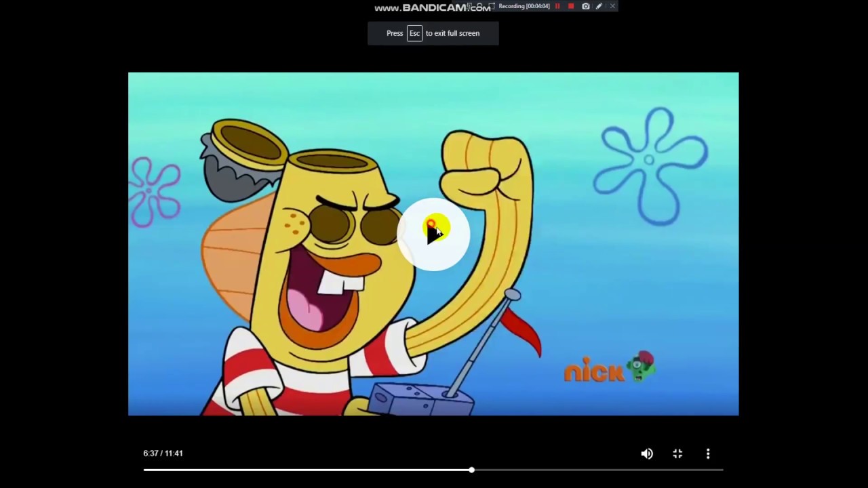
Task: Click the 6:37 / 11:41 time display
Action: point(163,453)
